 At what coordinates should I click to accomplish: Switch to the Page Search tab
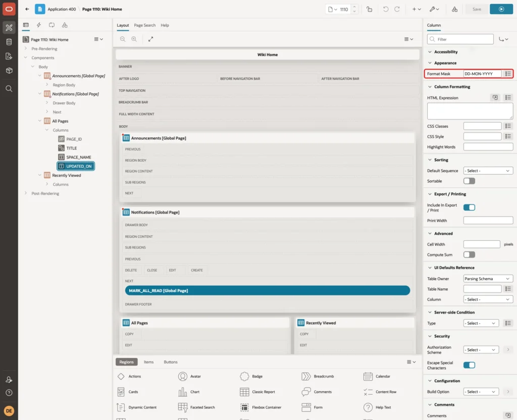[x=144, y=25]
